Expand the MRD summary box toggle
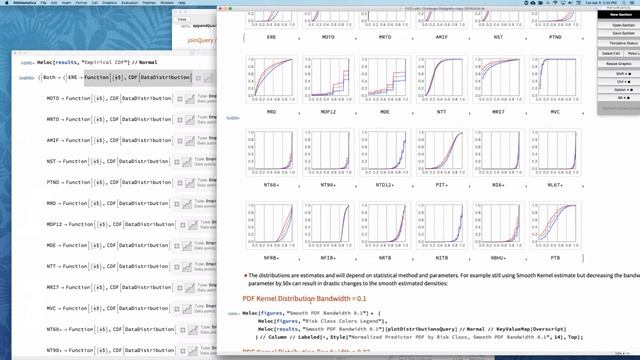 coord(177,204)
